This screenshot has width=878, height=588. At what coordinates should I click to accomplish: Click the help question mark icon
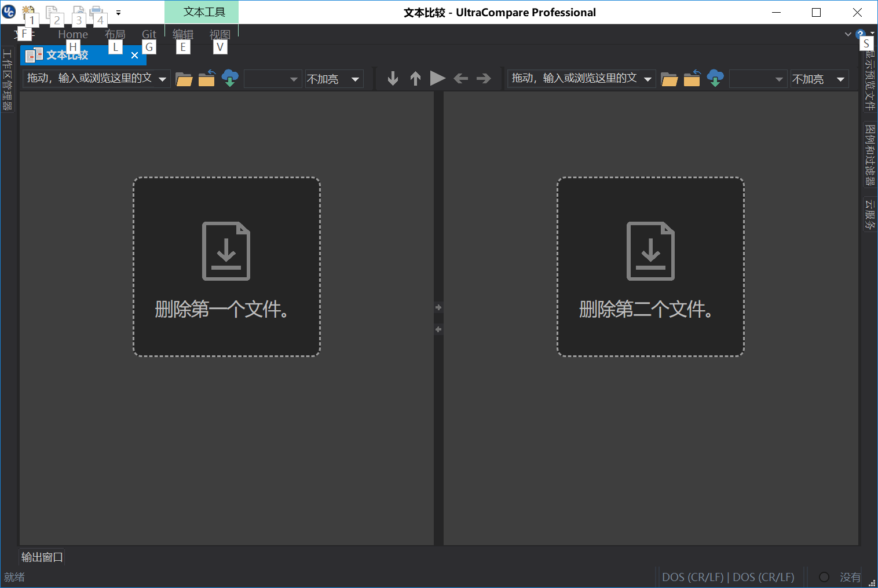pyautogui.click(x=860, y=34)
